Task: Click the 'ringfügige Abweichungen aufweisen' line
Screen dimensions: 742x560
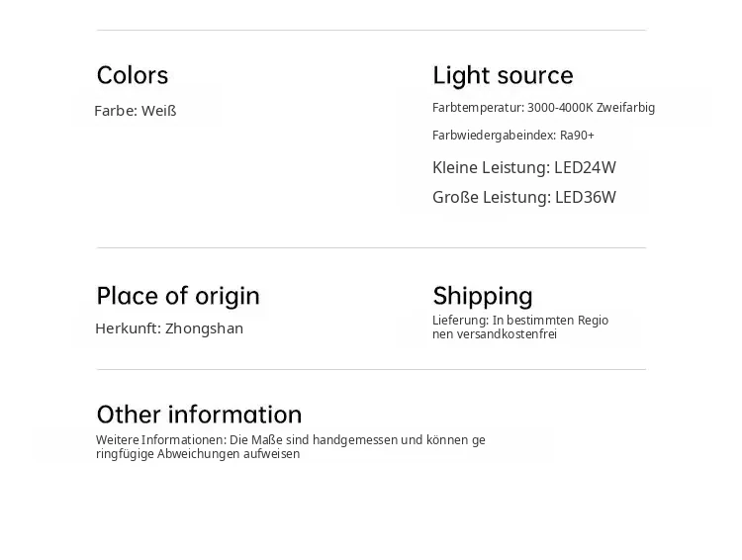Action: coord(198,454)
